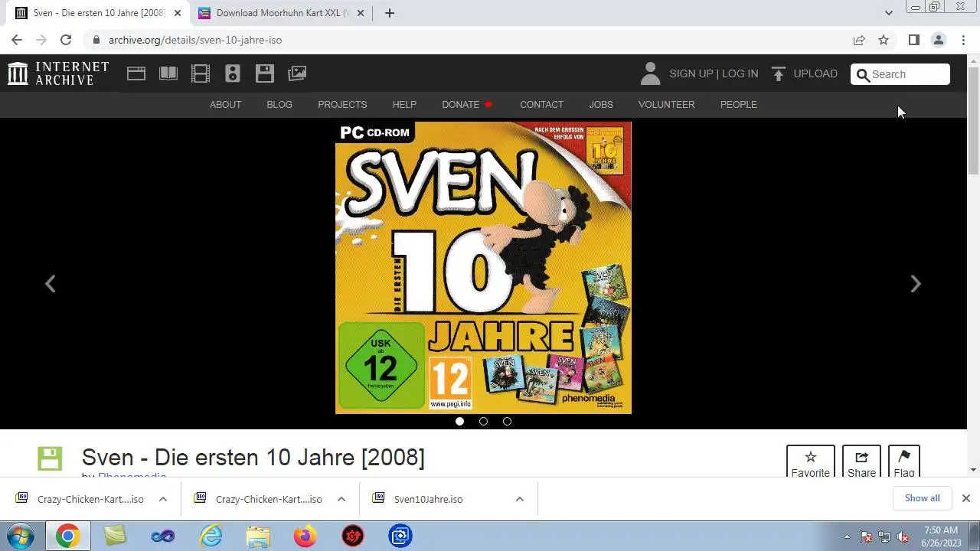Open Windows Explorer folder on taskbar
The image size is (980, 551).
[258, 536]
